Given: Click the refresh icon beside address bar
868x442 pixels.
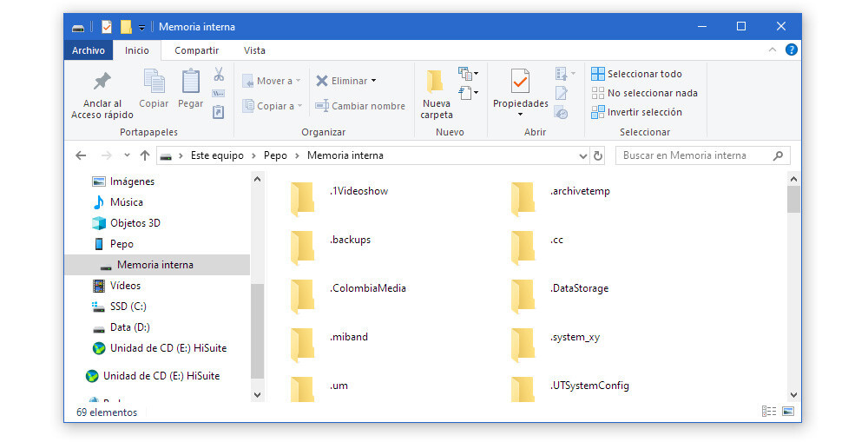Looking at the screenshot, I should (597, 155).
